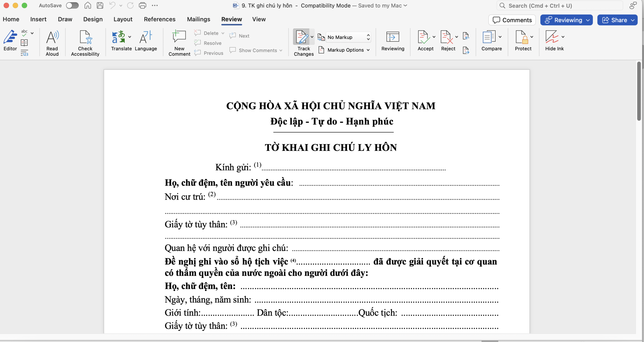Select the Review tab
The width and height of the screenshot is (644, 342).
[x=231, y=19]
